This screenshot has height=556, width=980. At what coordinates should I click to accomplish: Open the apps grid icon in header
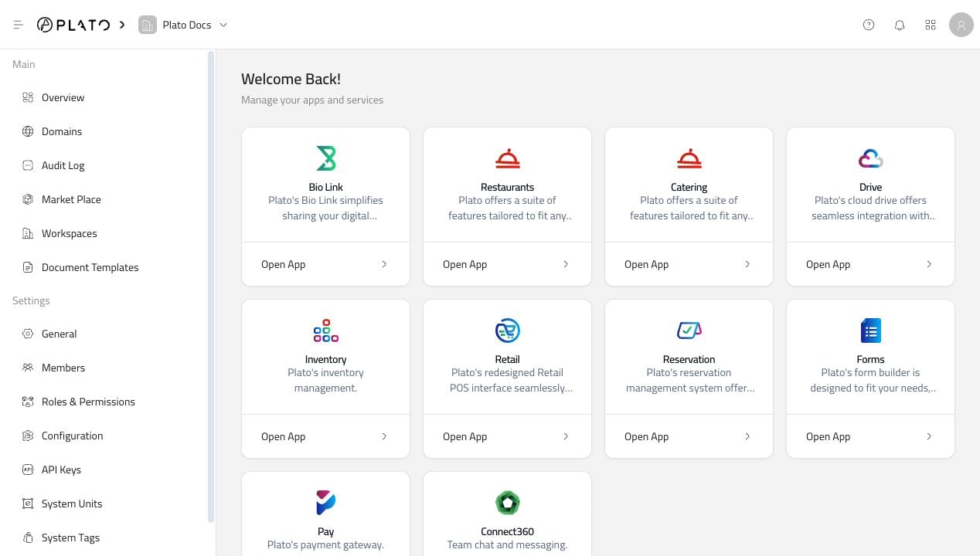931,25
